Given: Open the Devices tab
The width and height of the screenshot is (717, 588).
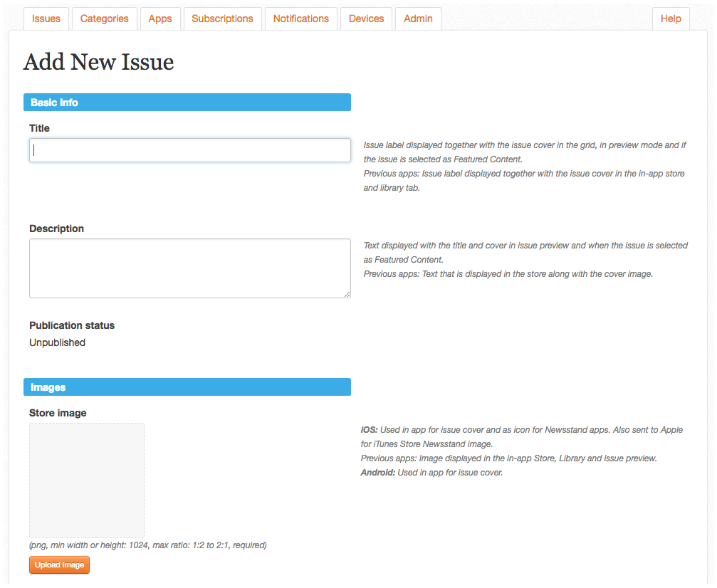Looking at the screenshot, I should click(x=366, y=19).
